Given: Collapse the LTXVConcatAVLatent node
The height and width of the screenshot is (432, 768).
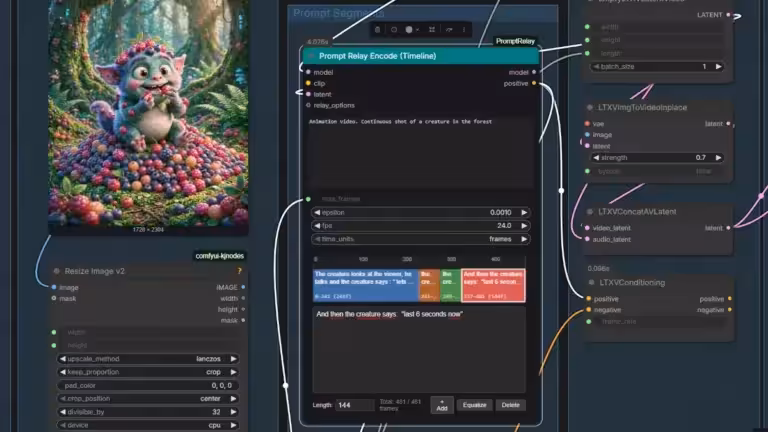Looking at the screenshot, I should pos(590,212).
